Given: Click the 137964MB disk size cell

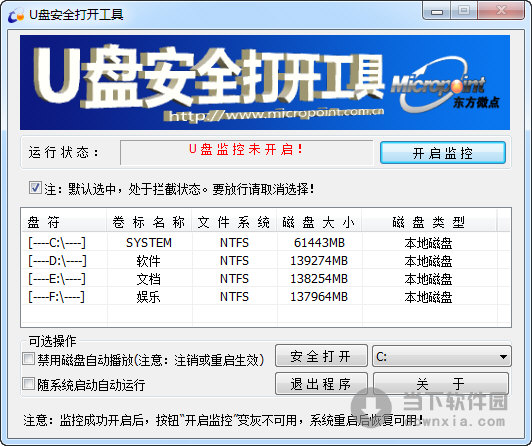Looking at the screenshot, I should tap(319, 297).
